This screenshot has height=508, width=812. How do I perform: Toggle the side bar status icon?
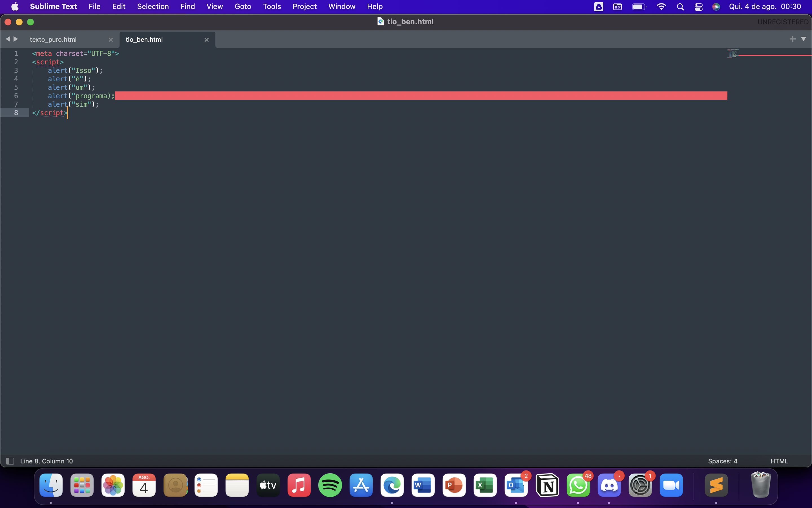coord(10,461)
